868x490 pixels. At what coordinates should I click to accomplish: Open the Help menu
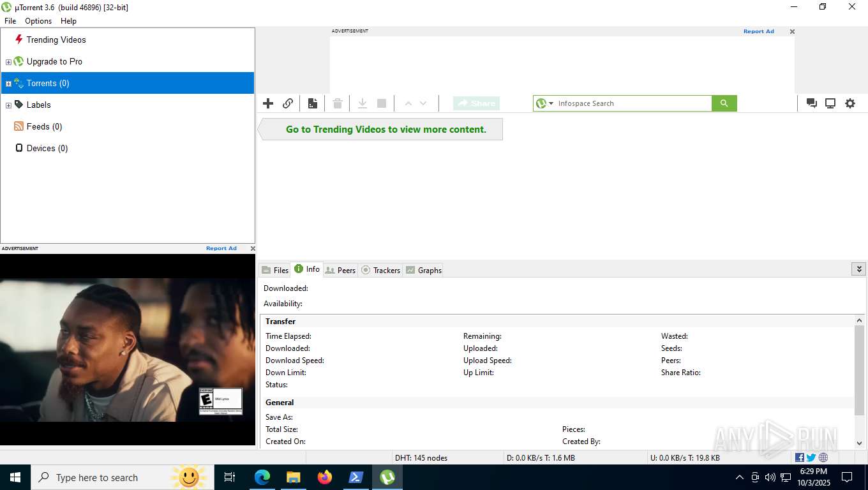[68, 21]
